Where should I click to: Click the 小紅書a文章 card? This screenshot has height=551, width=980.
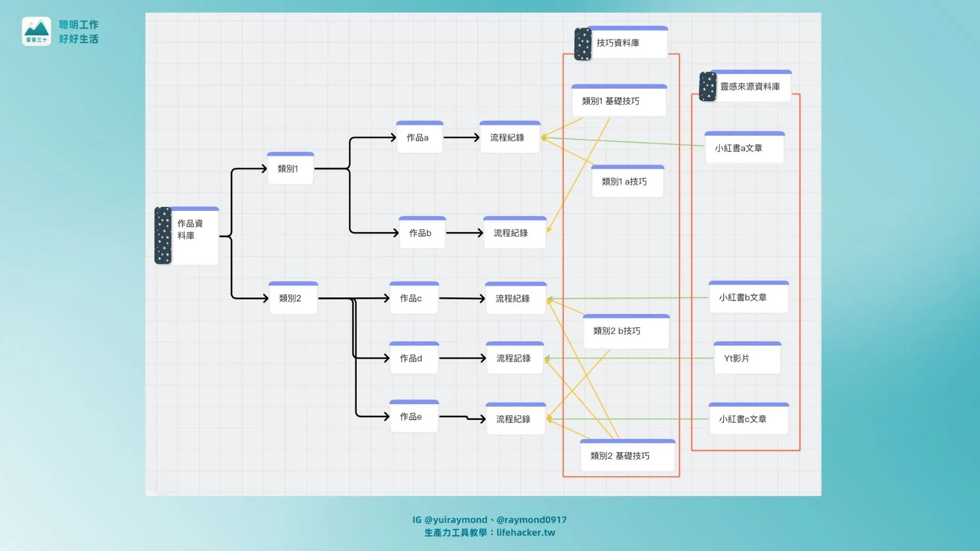744,148
